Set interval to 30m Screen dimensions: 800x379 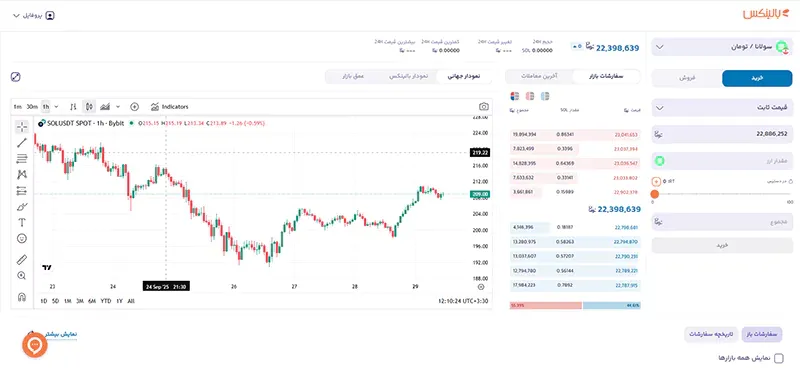[32, 107]
